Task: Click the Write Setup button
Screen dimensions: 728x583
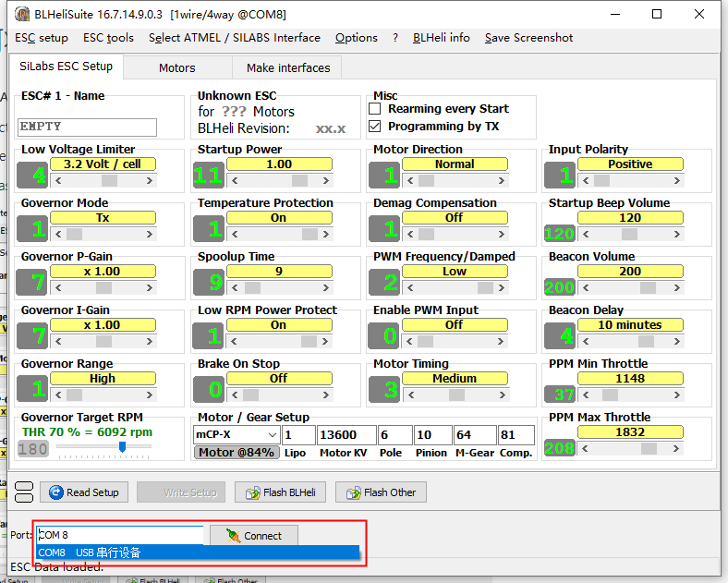Action: [x=181, y=492]
